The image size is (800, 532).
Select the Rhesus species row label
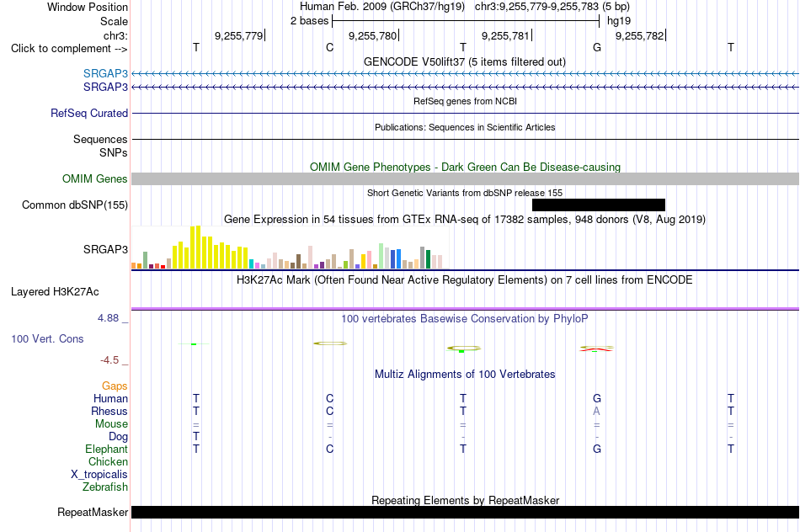pyautogui.click(x=109, y=411)
